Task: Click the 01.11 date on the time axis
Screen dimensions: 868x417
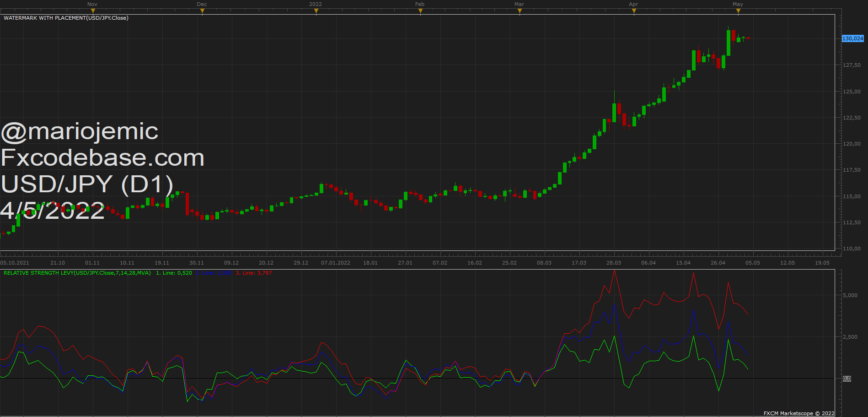Action: (92, 263)
